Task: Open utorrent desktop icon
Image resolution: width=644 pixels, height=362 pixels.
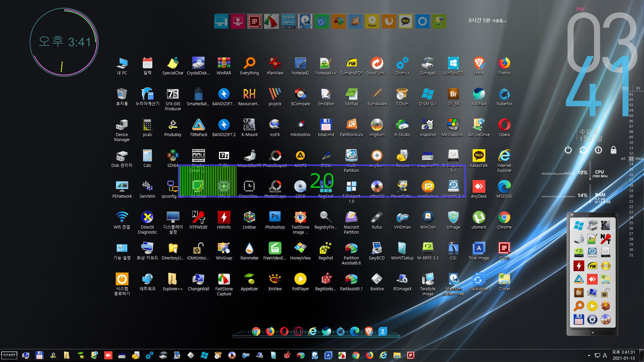Action: [479, 220]
